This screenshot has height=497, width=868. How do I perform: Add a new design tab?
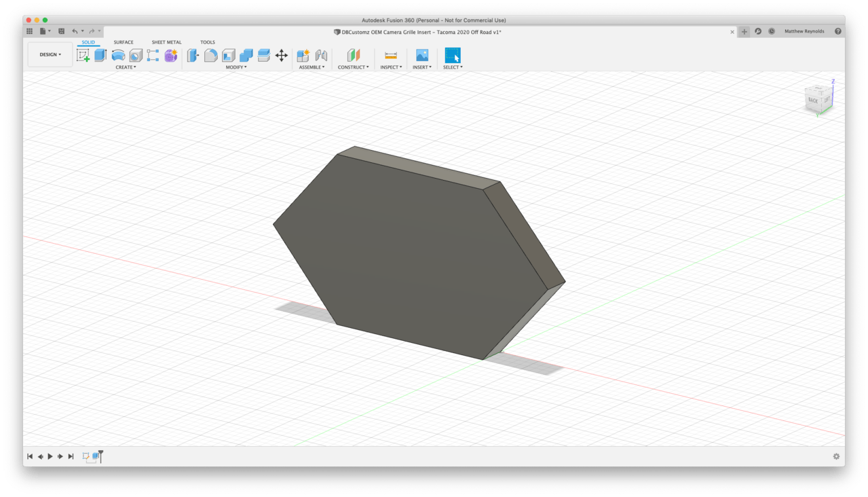[x=744, y=32]
